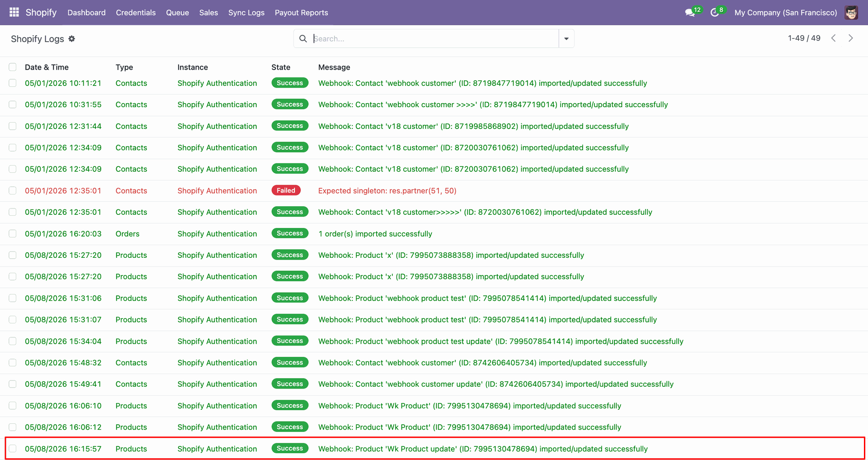Sort by the Message column header
This screenshot has height=460, width=868.
point(334,67)
